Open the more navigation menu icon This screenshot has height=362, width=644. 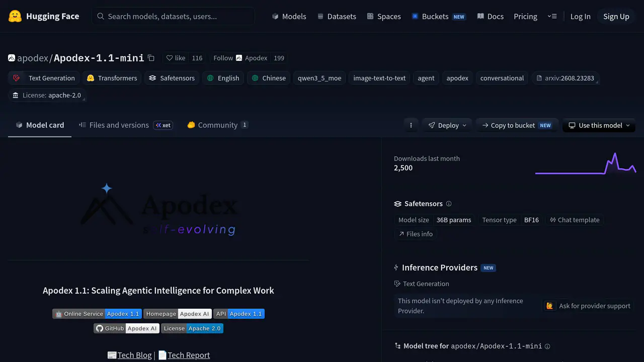(552, 16)
